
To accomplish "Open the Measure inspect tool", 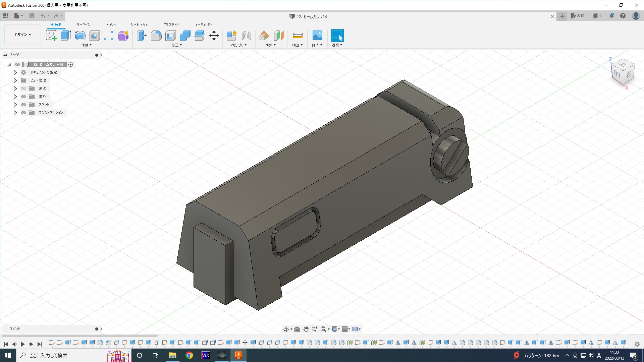I will tap(298, 36).
